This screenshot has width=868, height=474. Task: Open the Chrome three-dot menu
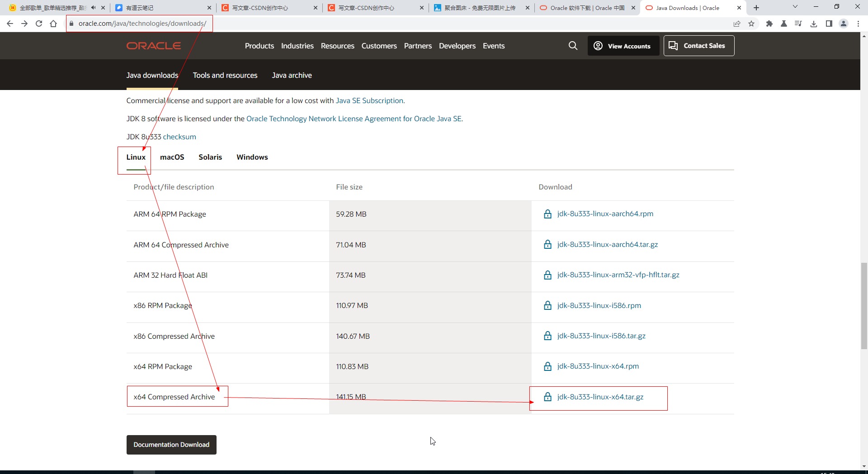coord(858,24)
